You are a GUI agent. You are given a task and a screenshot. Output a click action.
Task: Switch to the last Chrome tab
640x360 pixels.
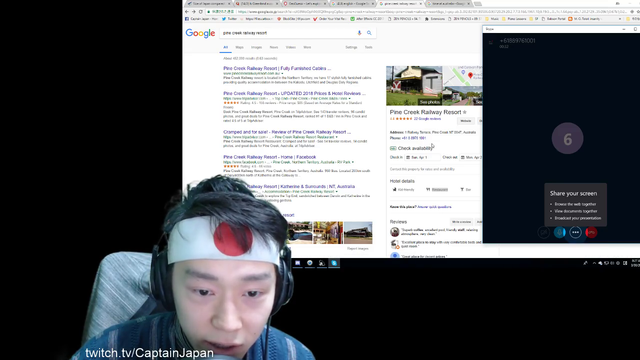click(449, 4)
